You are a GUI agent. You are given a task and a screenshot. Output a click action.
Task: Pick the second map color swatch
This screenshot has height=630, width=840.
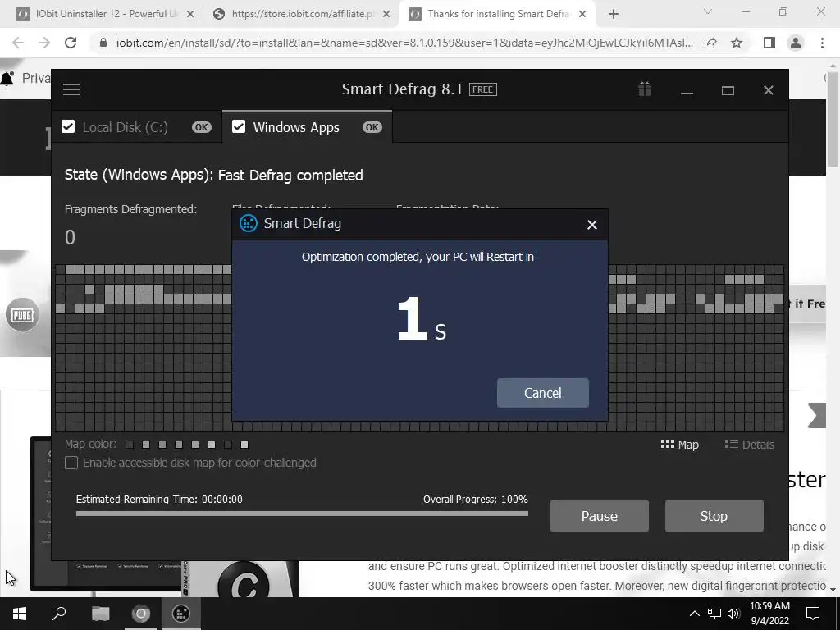(146, 445)
